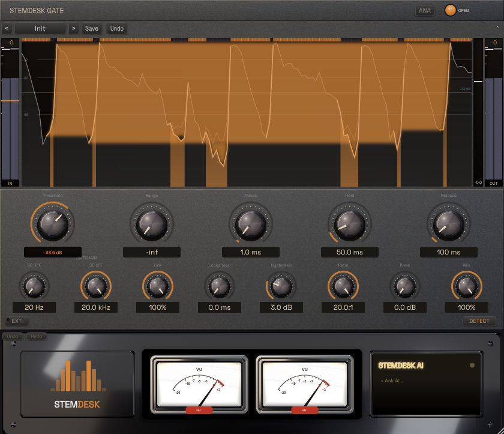Click the threshold value field -33.6 dB
This screenshot has width=504, height=434.
[53, 252]
